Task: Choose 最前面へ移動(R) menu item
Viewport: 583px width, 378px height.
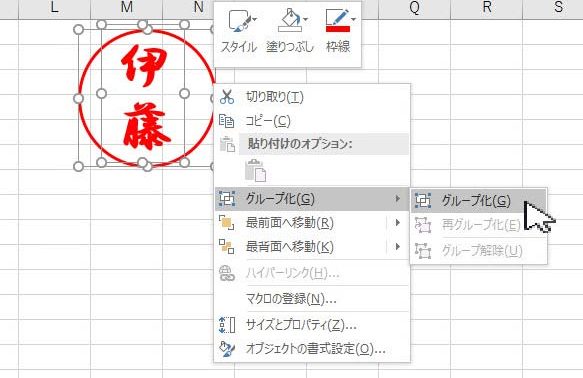Action: click(x=312, y=223)
